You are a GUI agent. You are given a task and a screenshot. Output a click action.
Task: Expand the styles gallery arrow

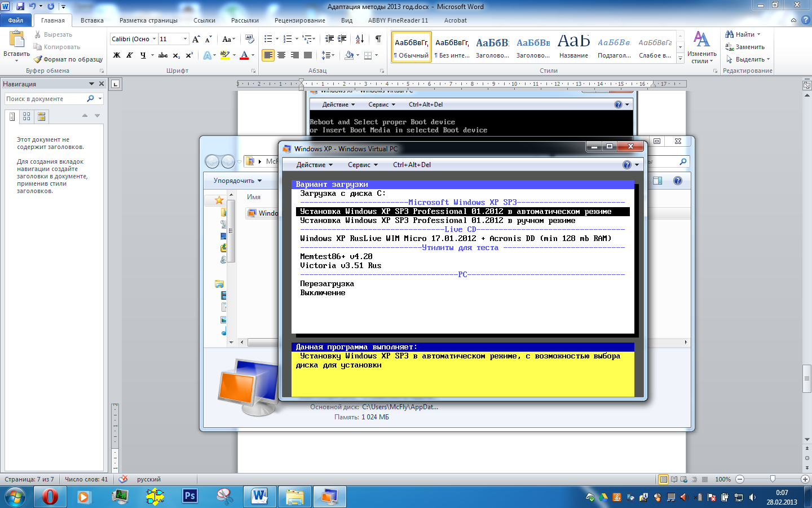681,59
